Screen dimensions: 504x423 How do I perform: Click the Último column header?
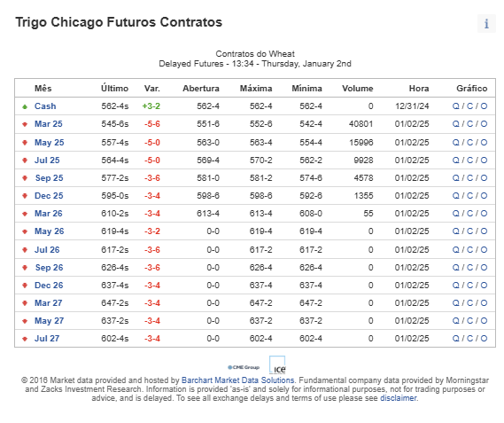pyautogui.click(x=115, y=88)
